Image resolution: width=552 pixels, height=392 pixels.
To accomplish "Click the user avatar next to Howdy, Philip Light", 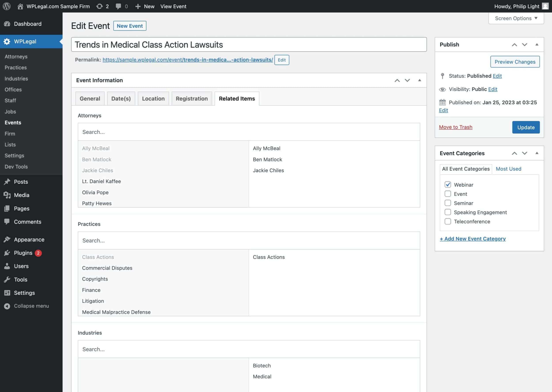I will (545, 6).
